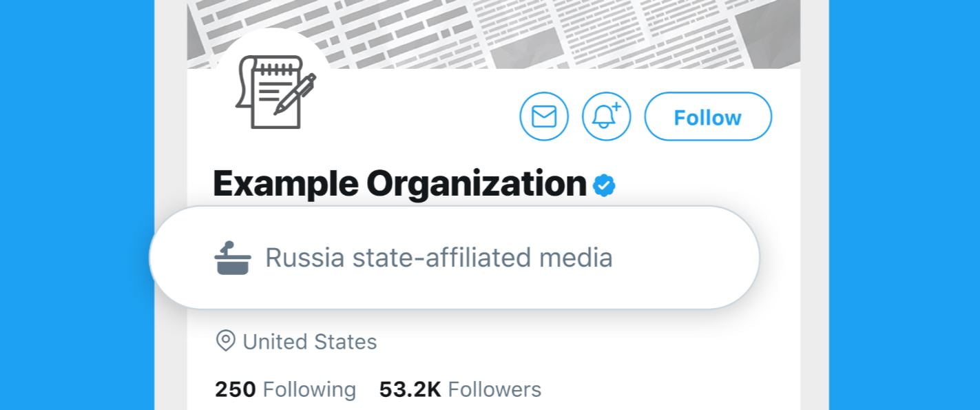Click the Russia state-affiliated media label text
Viewport: 980px width, 410px height.
pos(439,258)
